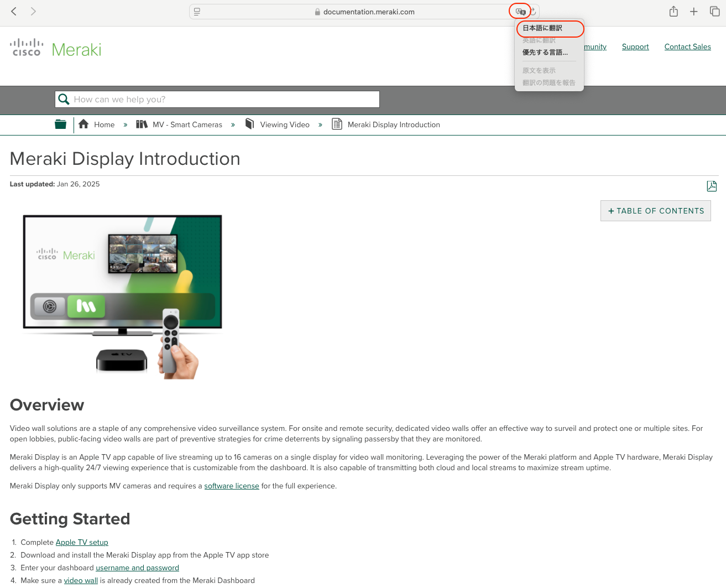Click the video wall link in step four

click(80, 580)
